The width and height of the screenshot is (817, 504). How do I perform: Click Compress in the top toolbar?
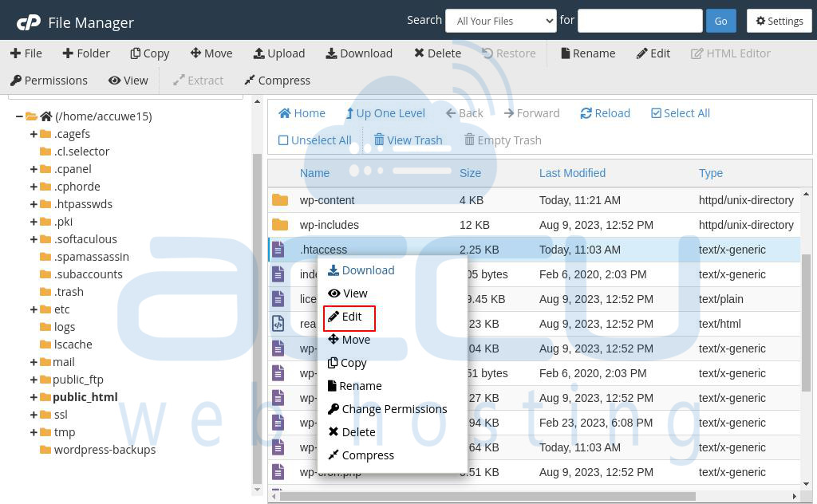[x=277, y=81]
